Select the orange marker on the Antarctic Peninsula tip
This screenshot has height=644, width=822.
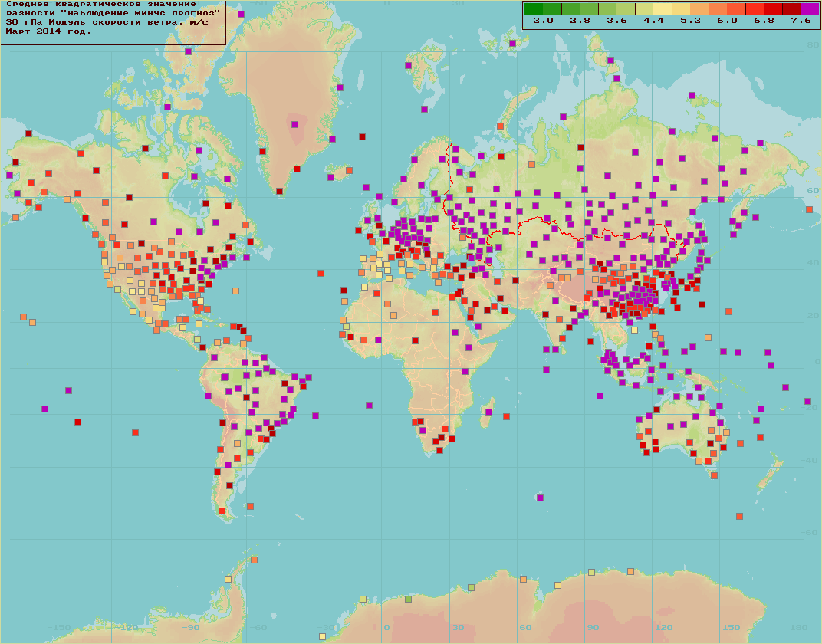coord(255,560)
